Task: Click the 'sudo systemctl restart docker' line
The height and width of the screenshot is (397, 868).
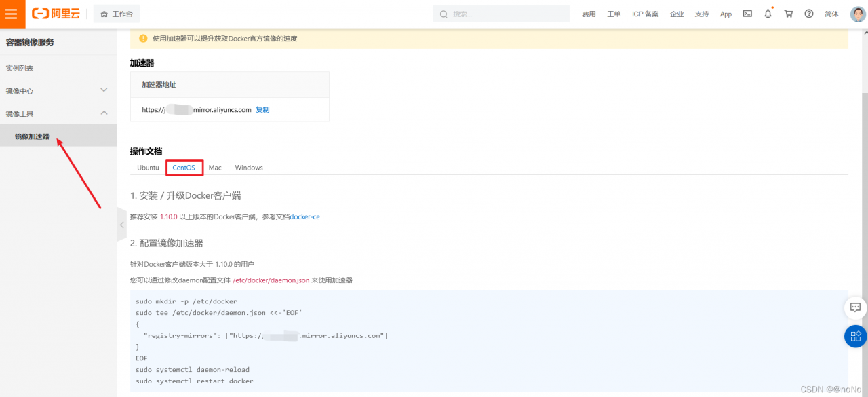Action: [x=195, y=381]
